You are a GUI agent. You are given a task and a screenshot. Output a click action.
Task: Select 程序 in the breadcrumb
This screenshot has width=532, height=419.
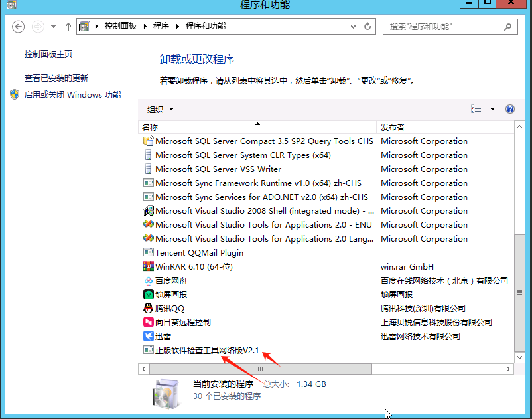(x=161, y=26)
